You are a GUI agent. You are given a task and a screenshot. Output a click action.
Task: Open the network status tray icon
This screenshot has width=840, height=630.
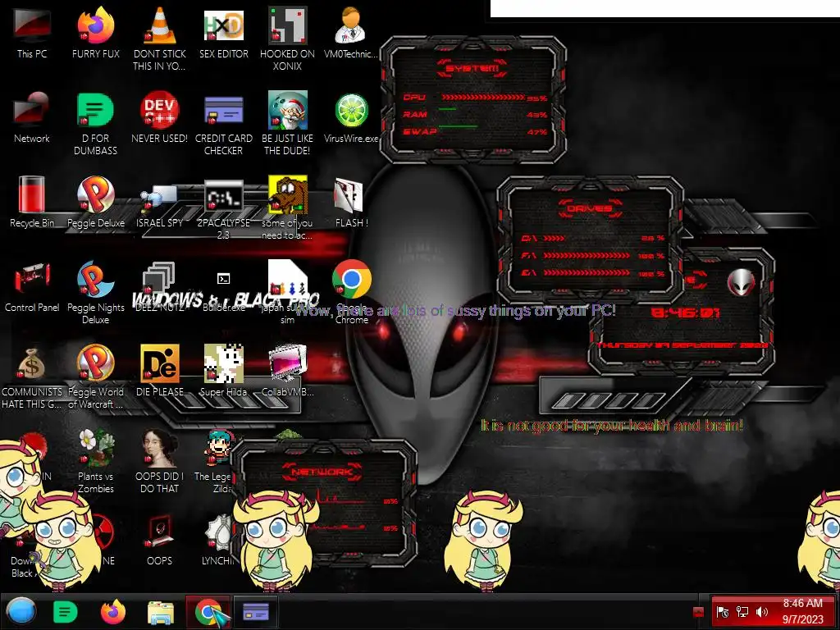point(742,612)
